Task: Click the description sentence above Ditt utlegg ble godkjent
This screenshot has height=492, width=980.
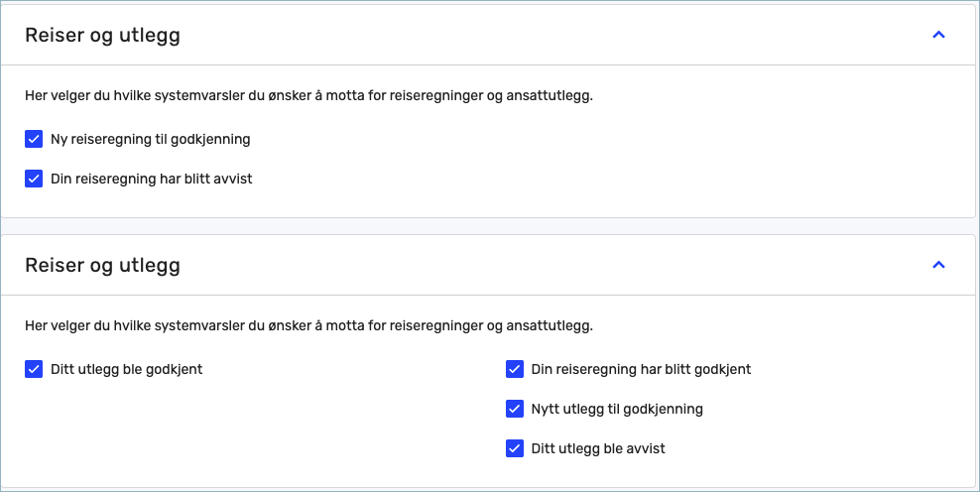Action: click(x=308, y=326)
